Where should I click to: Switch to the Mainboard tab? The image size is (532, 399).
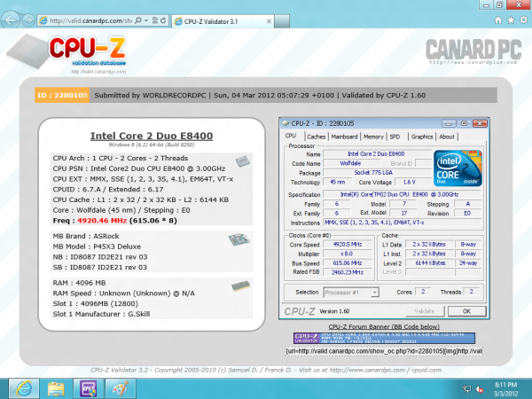pos(344,137)
